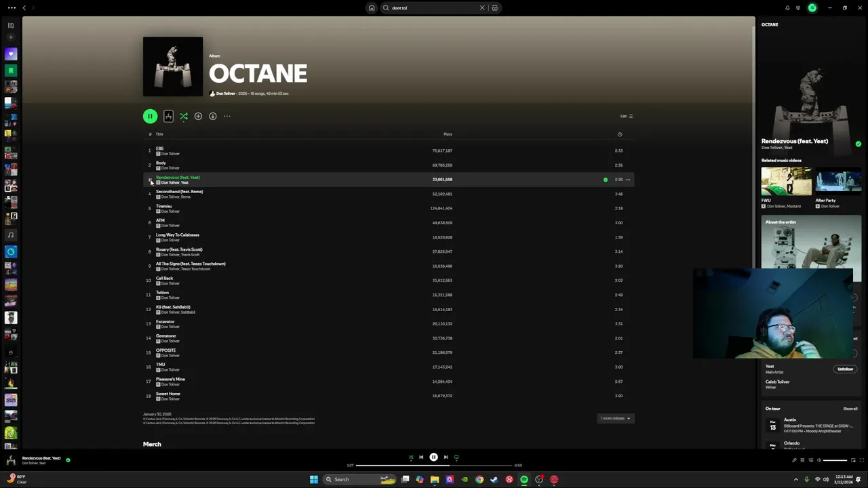Click the search input field

(434, 8)
